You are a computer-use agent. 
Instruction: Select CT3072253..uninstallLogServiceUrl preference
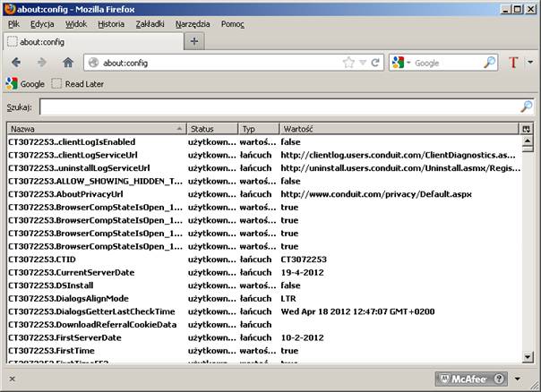pyautogui.click(x=264, y=168)
